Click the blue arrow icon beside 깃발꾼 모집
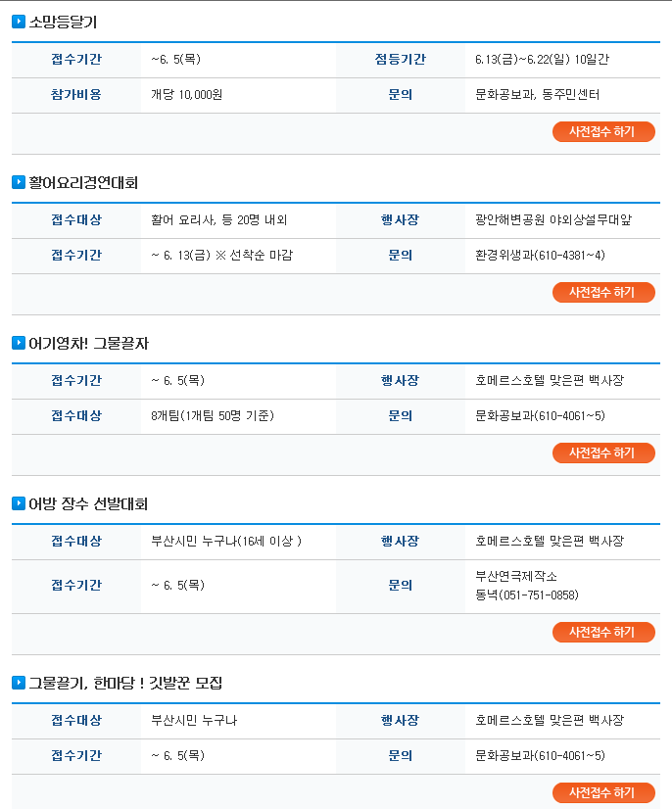The height and width of the screenshot is (809, 672). tap(19, 683)
